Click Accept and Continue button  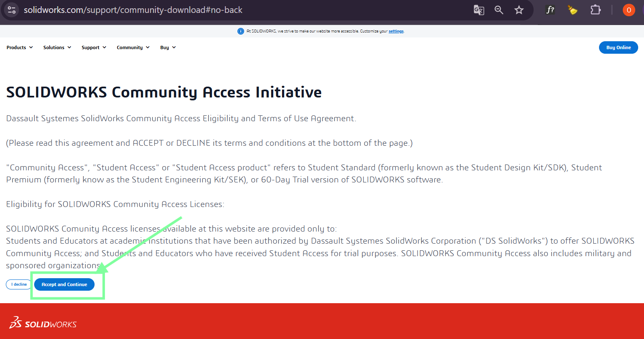point(64,284)
